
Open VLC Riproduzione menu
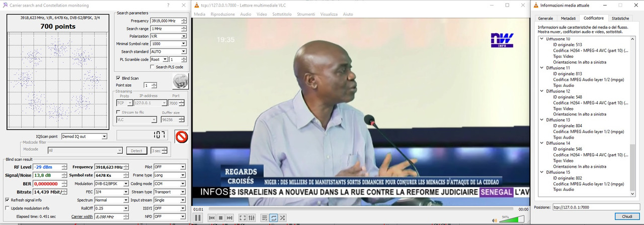coord(223,14)
